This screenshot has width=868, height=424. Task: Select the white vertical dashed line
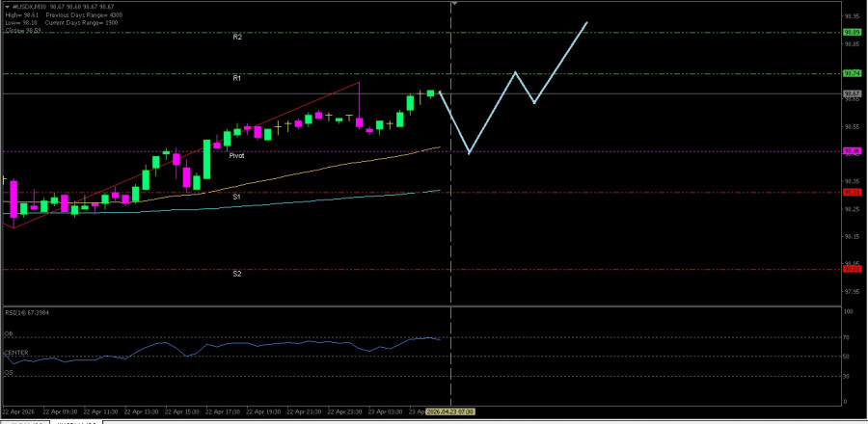point(452,241)
